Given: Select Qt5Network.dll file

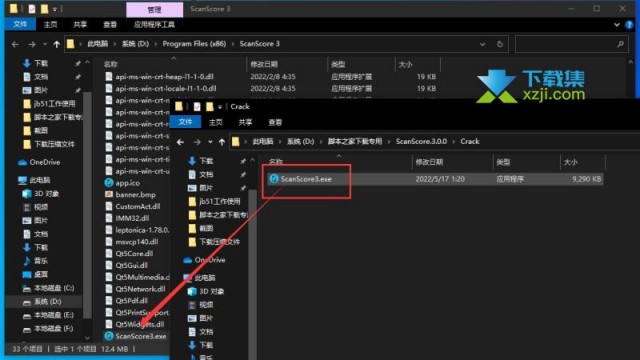Looking at the screenshot, I should pos(135,289).
